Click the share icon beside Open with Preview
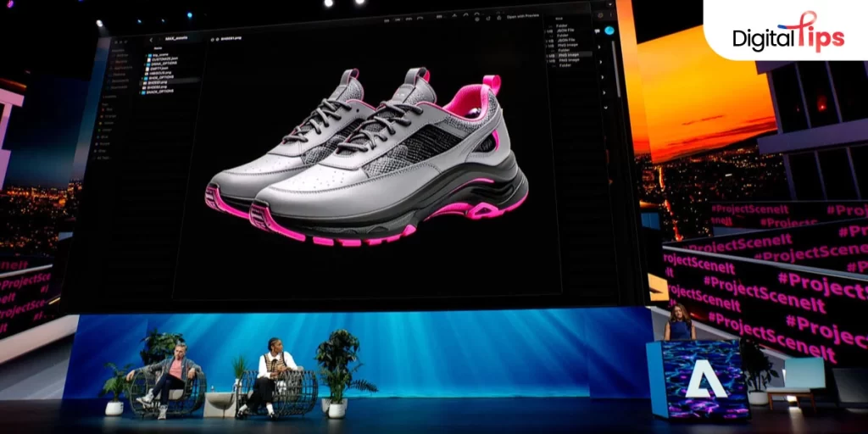The image size is (868, 434). coord(499,18)
